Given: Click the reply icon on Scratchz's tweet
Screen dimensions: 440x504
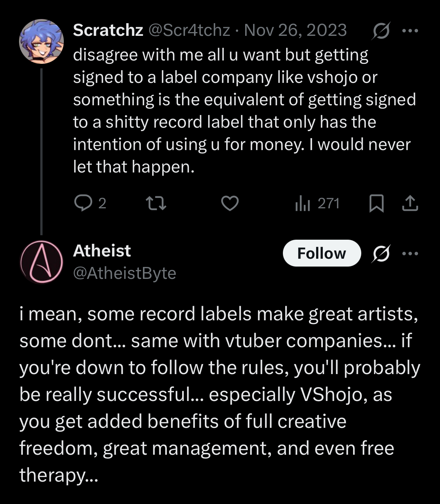Looking at the screenshot, I should [x=84, y=203].
